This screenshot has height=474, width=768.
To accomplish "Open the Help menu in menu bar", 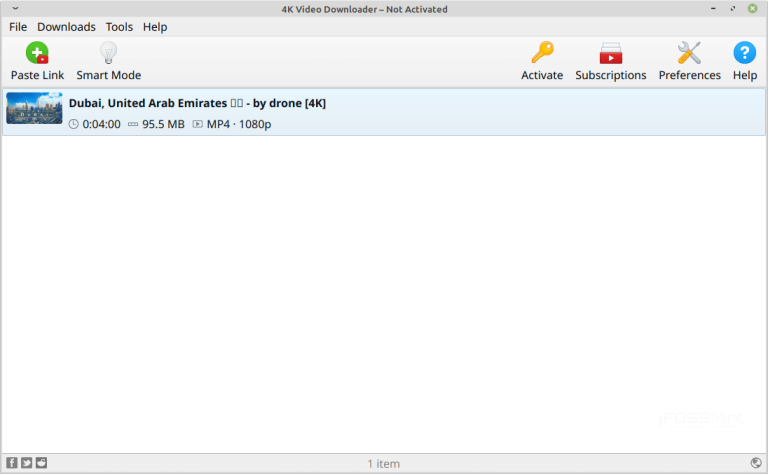I will pos(155,27).
